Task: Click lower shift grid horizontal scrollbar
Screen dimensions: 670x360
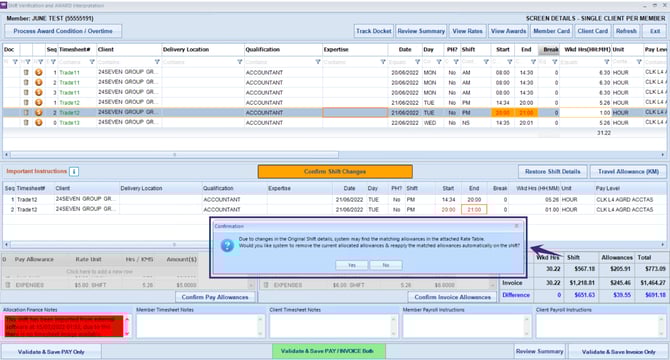Action: pyautogui.click(x=174, y=245)
